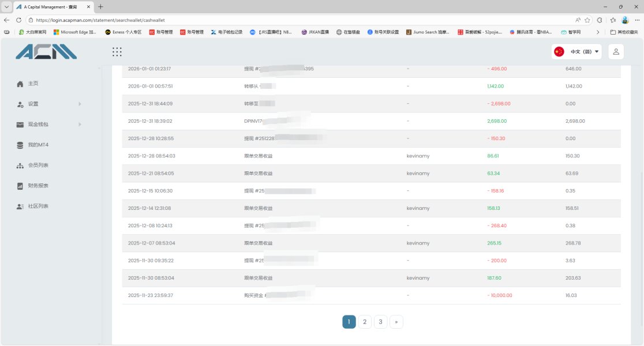Viewport: 644px width, 346px height.
Task: Open the Exness 个人专区 bookmark
Action: [x=123, y=32]
